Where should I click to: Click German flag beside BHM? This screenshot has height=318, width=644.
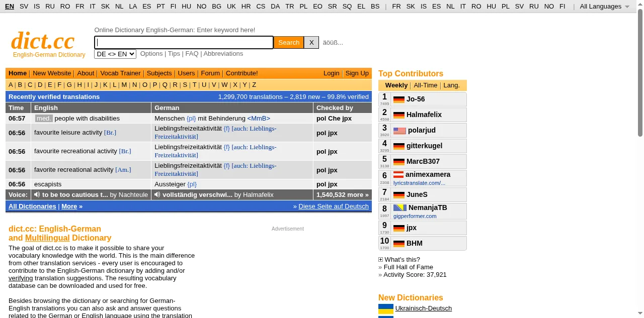tap(399, 244)
